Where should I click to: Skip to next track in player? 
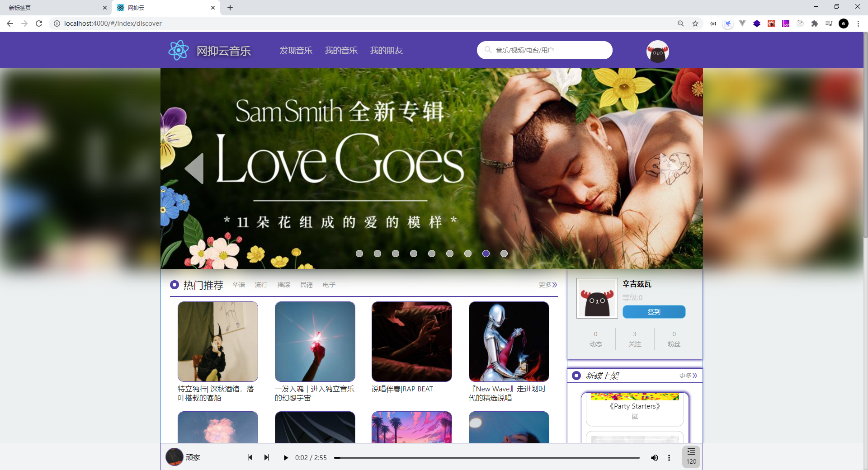point(267,457)
